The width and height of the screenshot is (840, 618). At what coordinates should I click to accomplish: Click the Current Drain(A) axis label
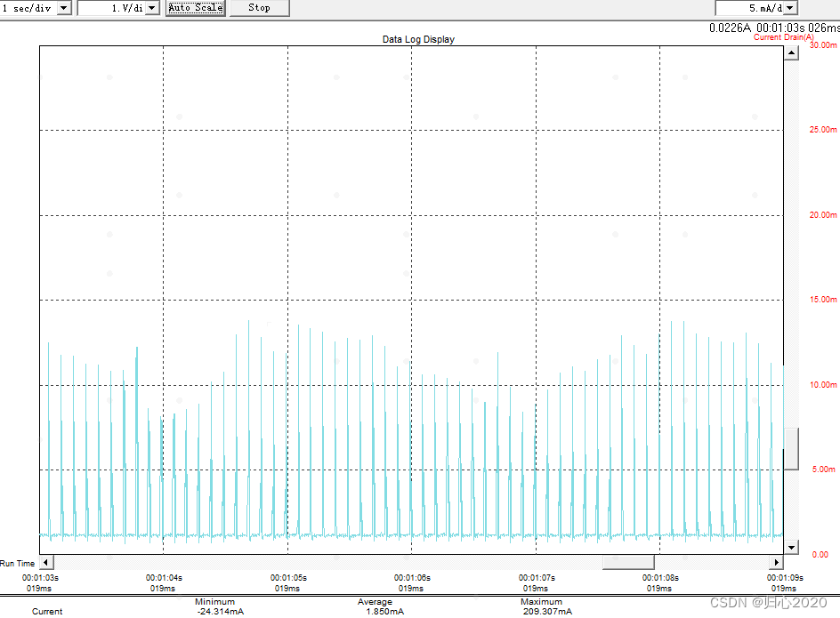click(783, 37)
